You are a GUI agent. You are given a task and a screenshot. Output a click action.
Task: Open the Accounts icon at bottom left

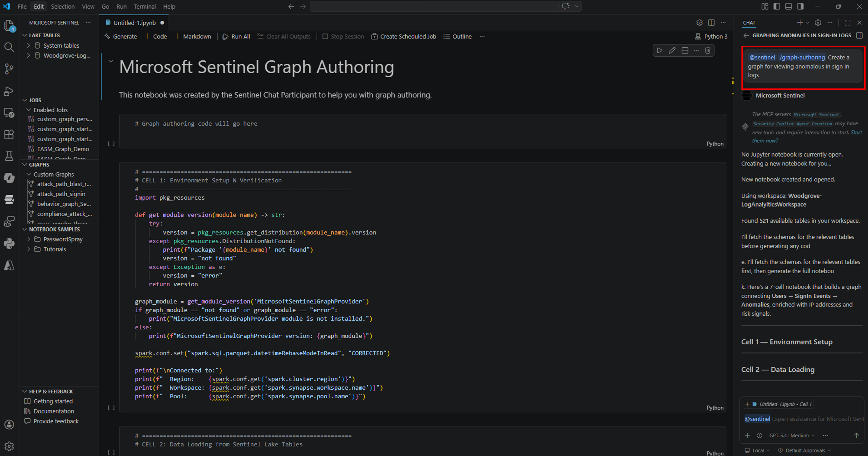click(x=9, y=425)
